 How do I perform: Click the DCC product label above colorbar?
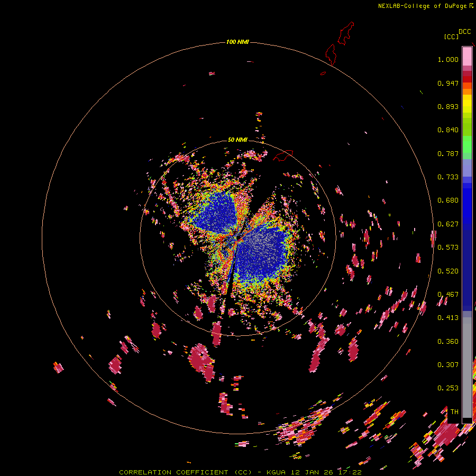tap(465, 32)
